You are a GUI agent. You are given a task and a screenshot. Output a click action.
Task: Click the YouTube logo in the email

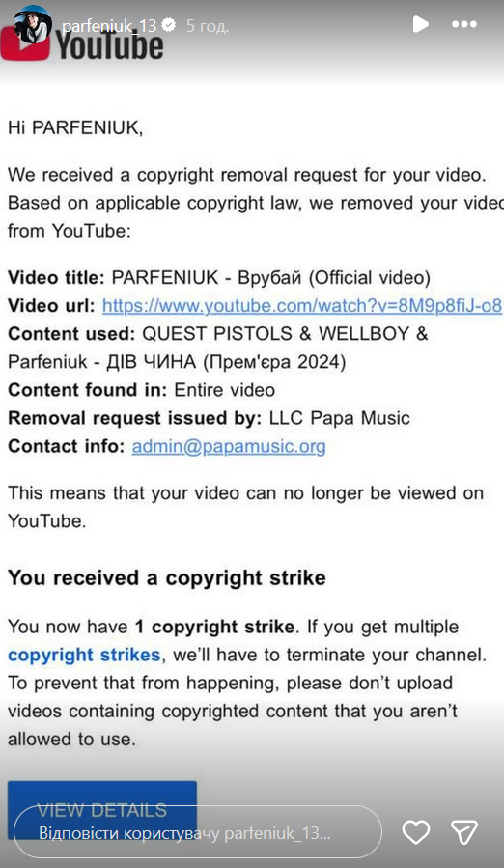pos(82,44)
